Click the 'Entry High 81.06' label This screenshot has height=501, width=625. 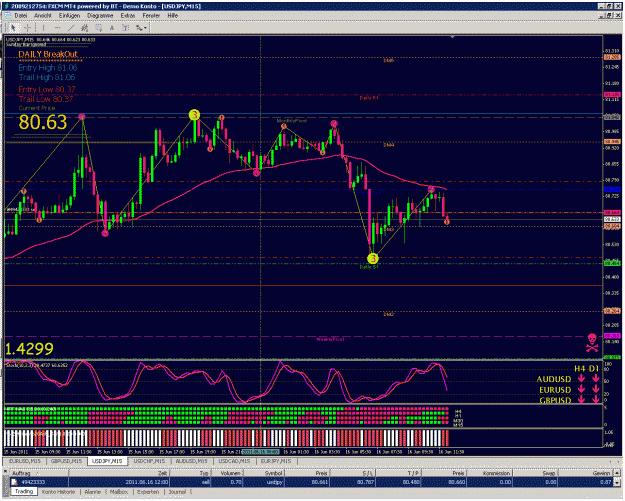(x=48, y=67)
